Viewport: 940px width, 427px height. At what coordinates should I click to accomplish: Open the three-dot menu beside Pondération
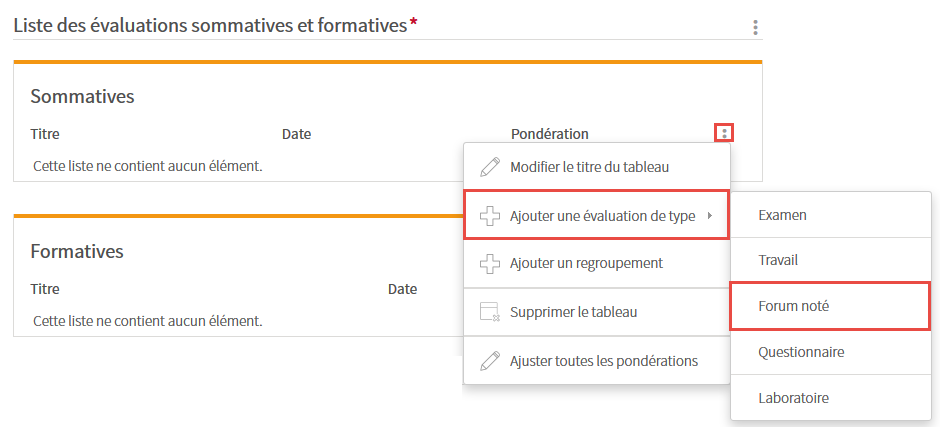[724, 133]
